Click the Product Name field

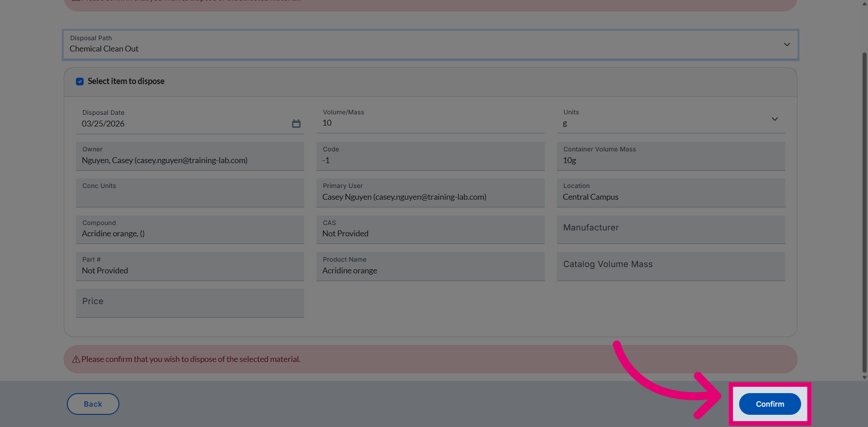tap(430, 267)
